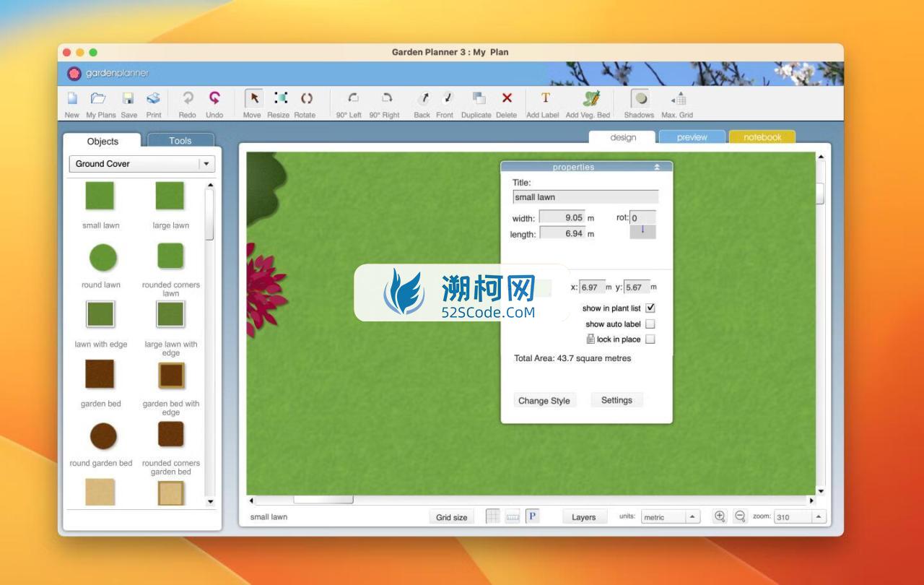This screenshot has width=924, height=585.
Task: Click the rot value field
Action: 643,217
